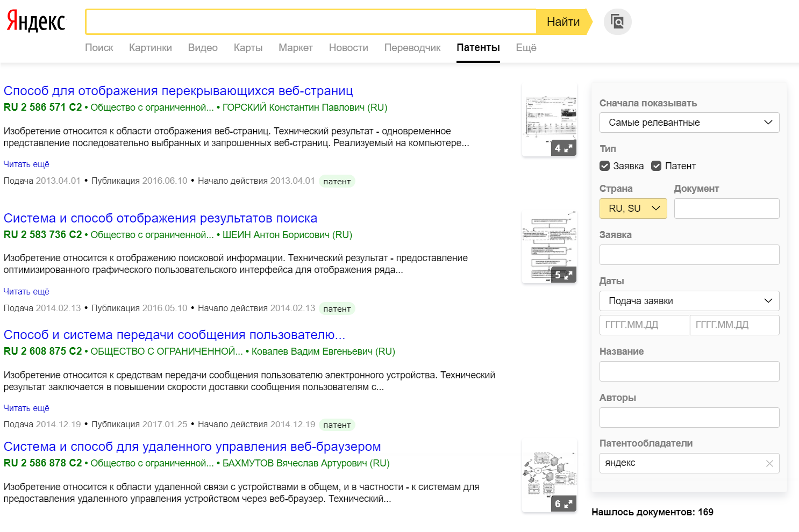Viewport: 799px width, 532px height.
Task: Open the Самые релевантные sort dropdown
Action: point(689,123)
